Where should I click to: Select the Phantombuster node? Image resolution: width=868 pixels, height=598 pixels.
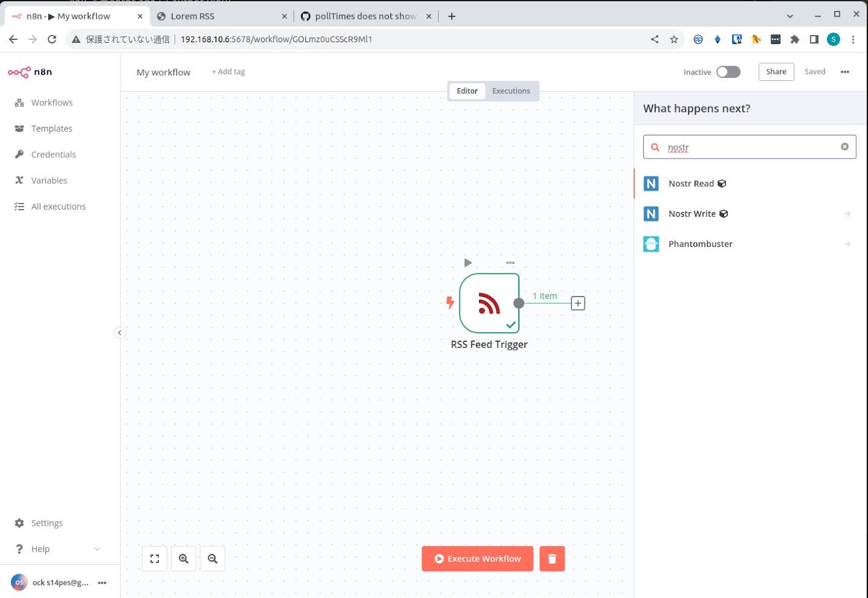coord(749,244)
